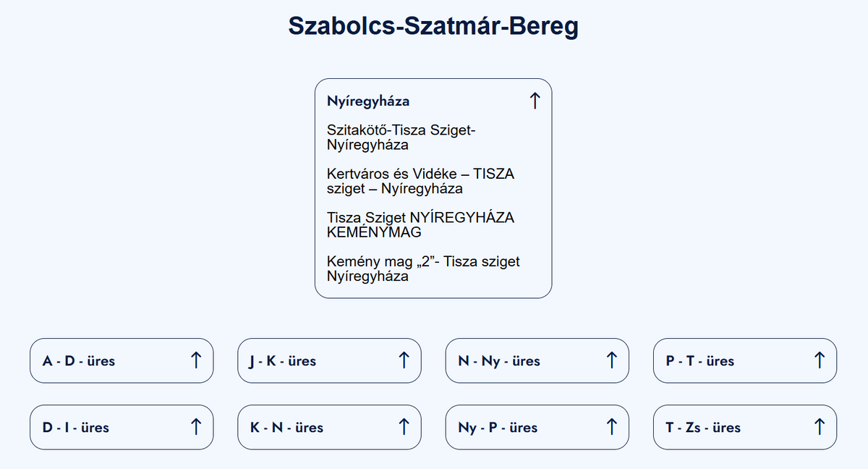
Task: Expand the N - Ny - üres section
Action: click(x=499, y=360)
